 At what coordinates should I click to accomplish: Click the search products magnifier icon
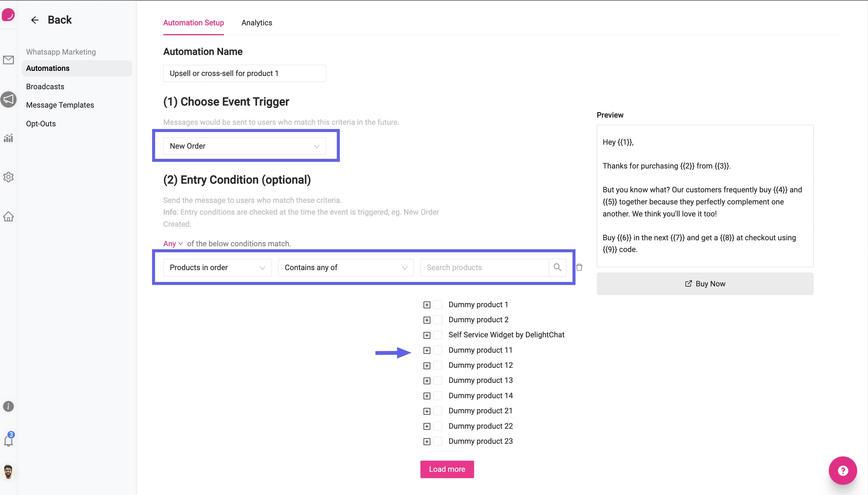click(557, 268)
